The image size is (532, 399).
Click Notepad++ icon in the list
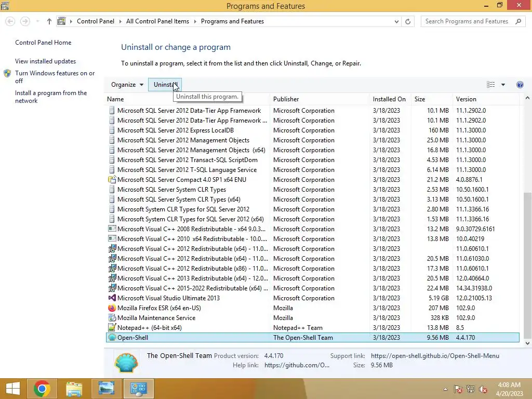[x=112, y=328]
